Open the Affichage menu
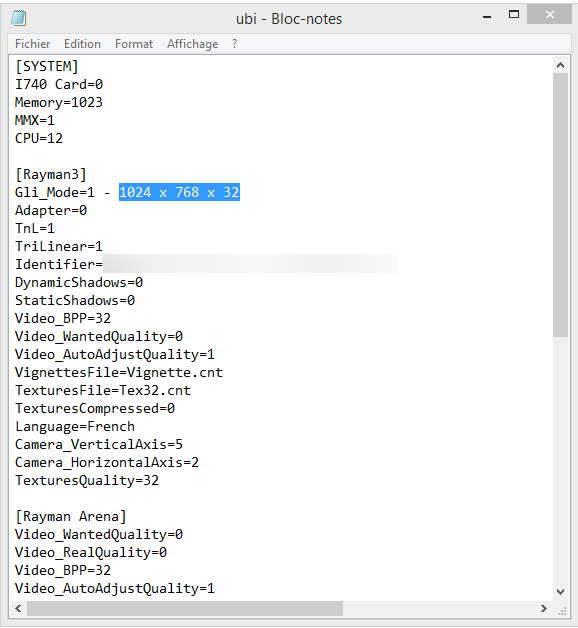The height and width of the screenshot is (628, 578). pos(193,44)
